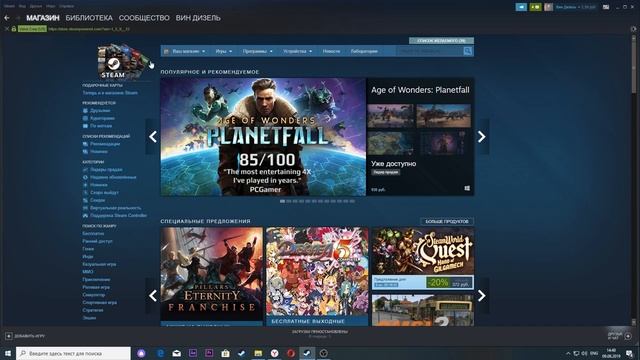
Task: Open the SteamWorld Quest deal card
Action: click(x=423, y=259)
